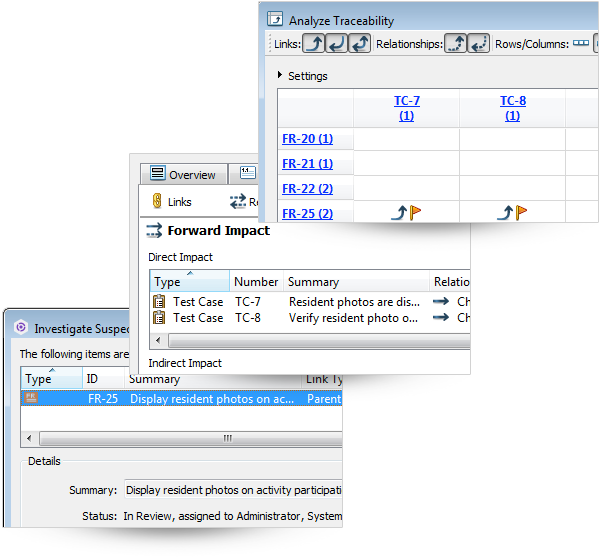Click left scroll arrow in suspect items list

tap(29, 438)
